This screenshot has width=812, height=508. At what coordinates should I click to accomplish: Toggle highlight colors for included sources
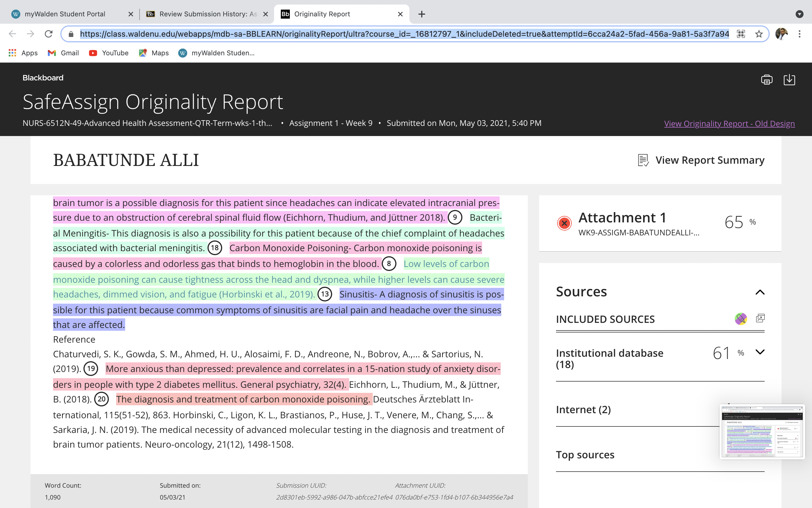[741, 319]
